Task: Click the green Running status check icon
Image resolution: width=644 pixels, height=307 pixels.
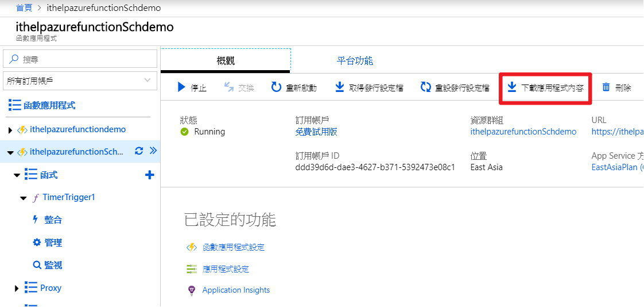Action: coord(184,132)
